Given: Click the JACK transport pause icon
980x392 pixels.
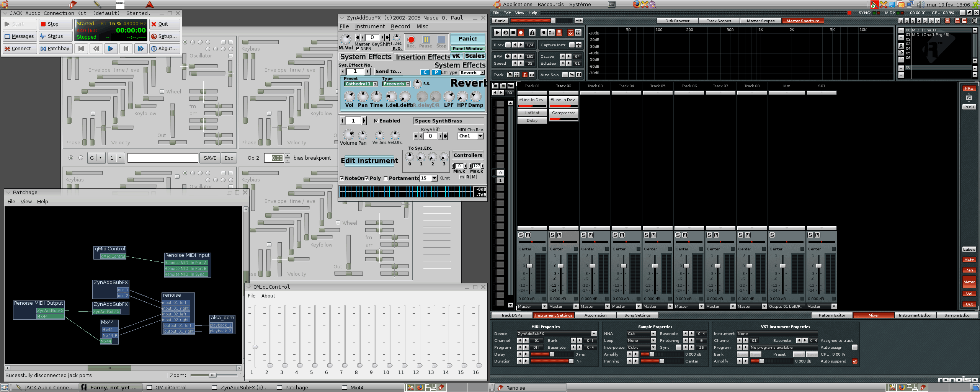Looking at the screenshot, I should 126,49.
